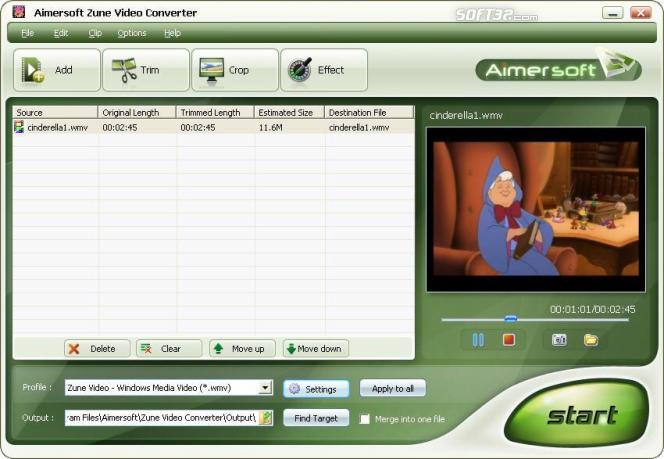Viewport: 664px width, 459px height.
Task: Click the video preview frame
Action: coord(536,210)
